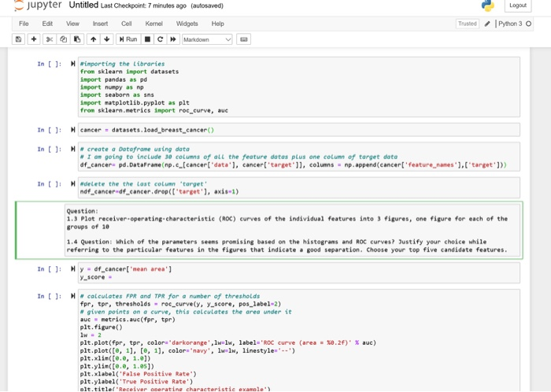Click the kernel idle circle indicator
Viewport: 551px width, 392px height.
coord(528,24)
